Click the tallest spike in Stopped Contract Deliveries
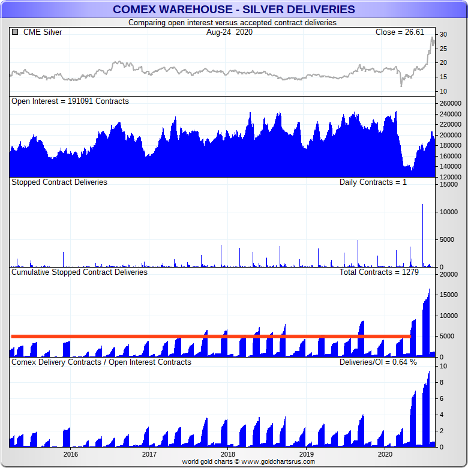Image resolution: width=468 pixels, height=468 pixels. pyautogui.click(x=423, y=235)
